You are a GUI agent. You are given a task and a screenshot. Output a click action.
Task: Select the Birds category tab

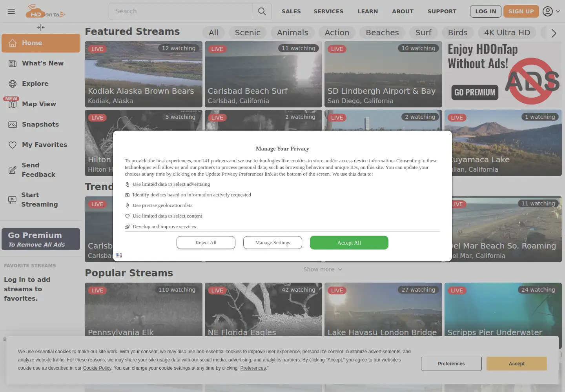458,33
